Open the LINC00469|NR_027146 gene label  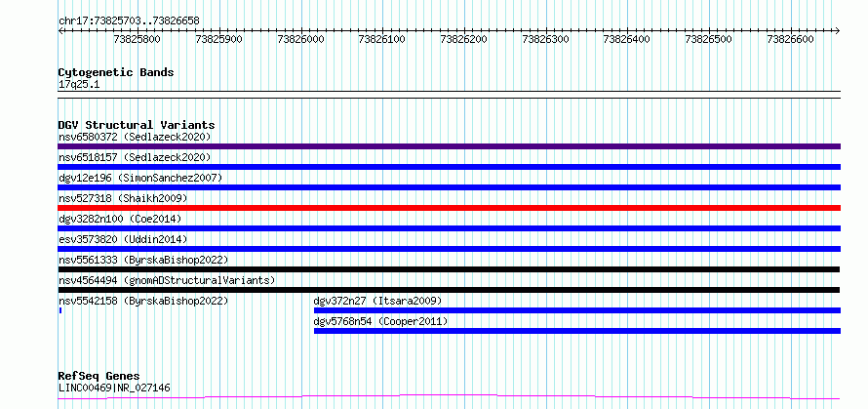(x=114, y=388)
